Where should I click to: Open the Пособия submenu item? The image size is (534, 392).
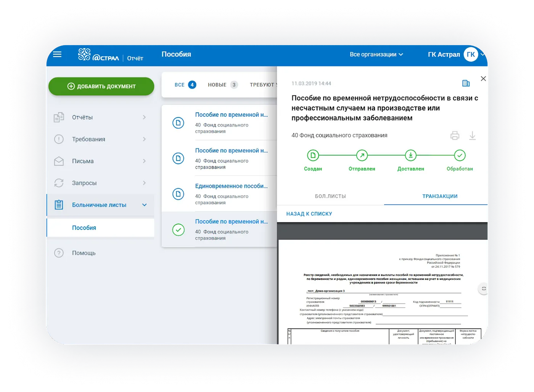tap(100, 228)
